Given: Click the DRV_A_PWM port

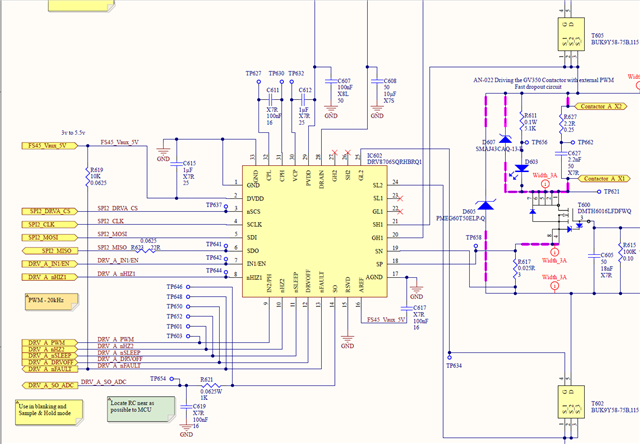Looking at the screenshot, I should tap(49, 342).
